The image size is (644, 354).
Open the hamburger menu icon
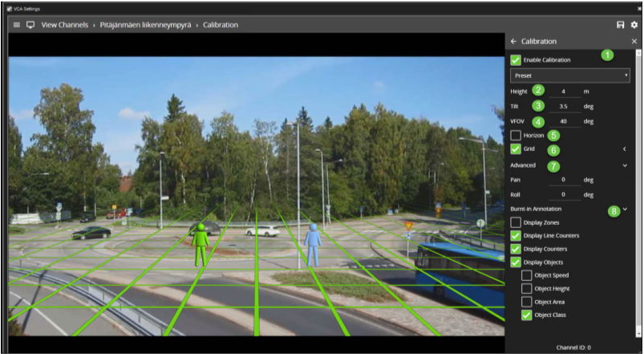(x=16, y=25)
